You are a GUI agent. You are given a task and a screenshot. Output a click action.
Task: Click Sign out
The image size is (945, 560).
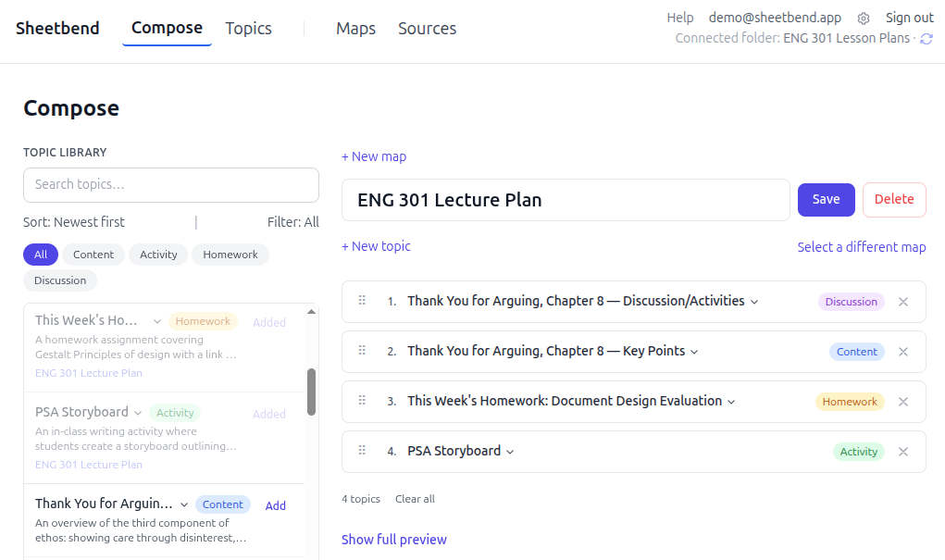[x=910, y=19]
